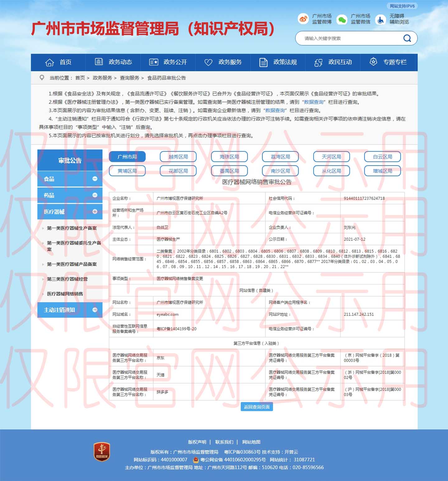This screenshot has width=448, height=481.
Task: Open the 版权声明 footer link
Action: 197,442
